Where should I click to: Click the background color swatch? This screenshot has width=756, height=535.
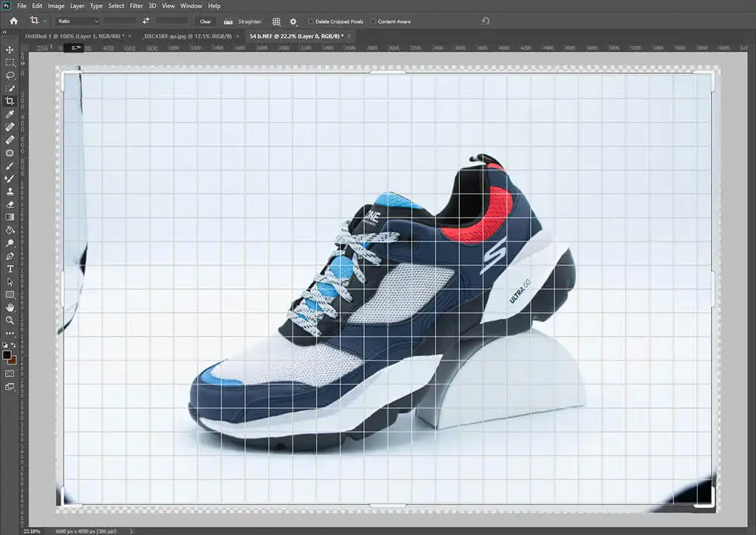(13, 361)
